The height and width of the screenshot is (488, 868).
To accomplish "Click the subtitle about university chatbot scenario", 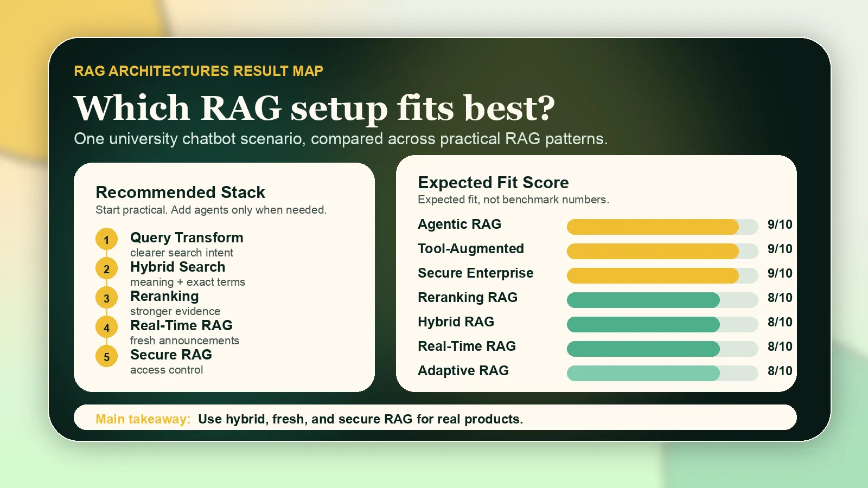I will [341, 139].
